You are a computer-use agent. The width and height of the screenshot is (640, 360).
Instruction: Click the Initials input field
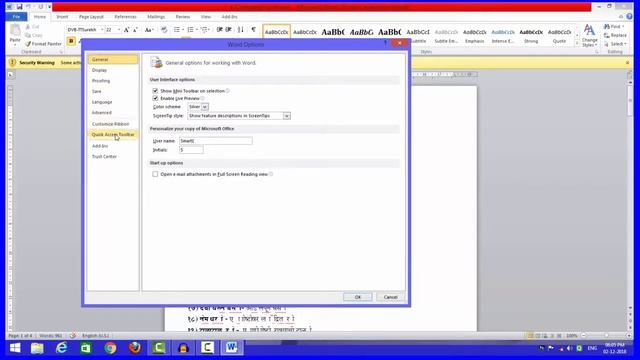(191, 150)
